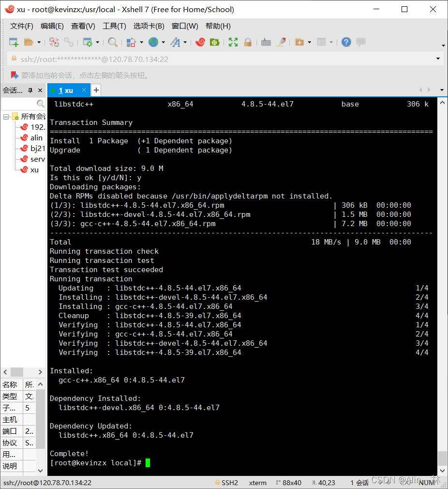Open the color scheme toolbar icon
448x489 pixels.
click(x=131, y=42)
